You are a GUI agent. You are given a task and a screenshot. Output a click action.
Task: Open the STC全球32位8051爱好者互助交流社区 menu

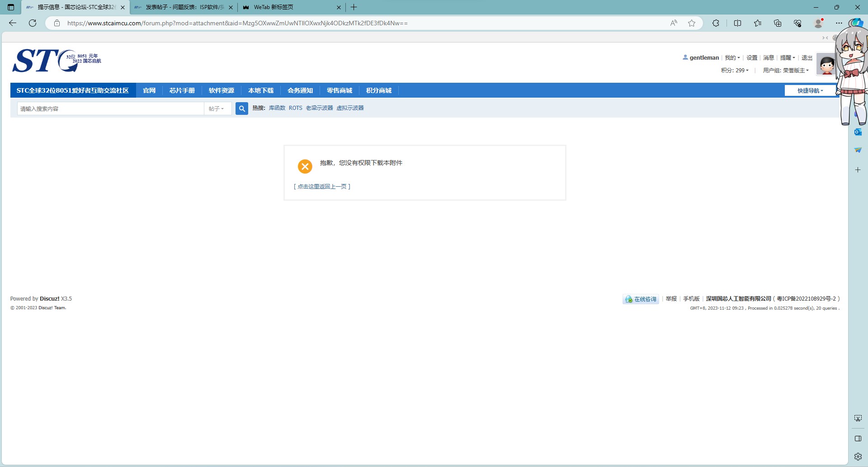pos(73,90)
